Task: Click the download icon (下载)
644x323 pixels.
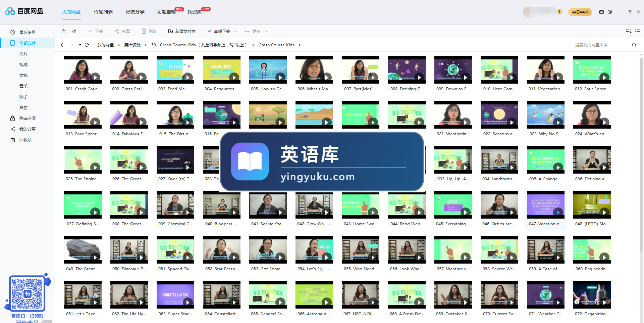Action: point(90,31)
